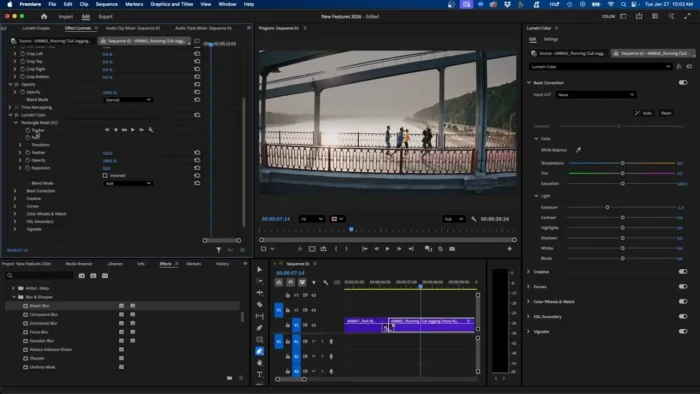Select the Type tool

click(x=259, y=374)
